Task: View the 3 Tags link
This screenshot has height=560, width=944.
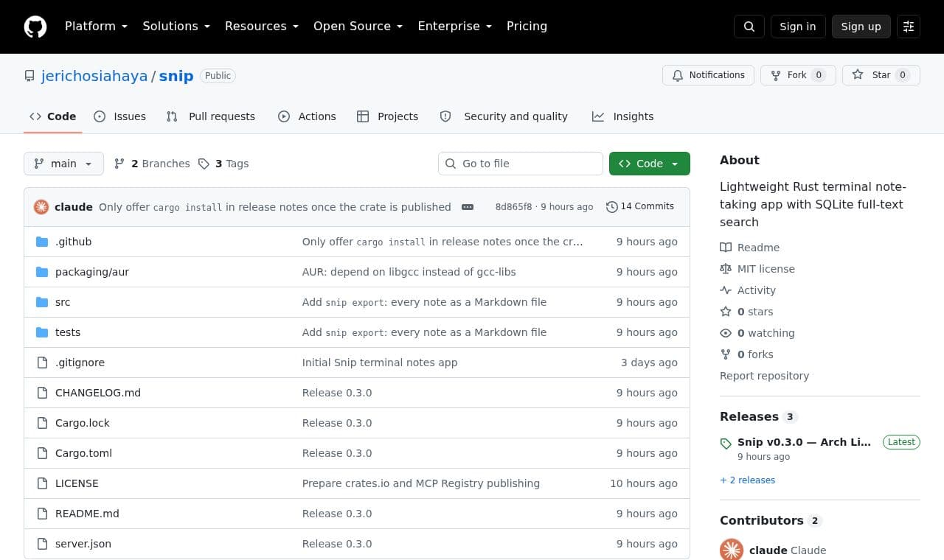Action: [x=223, y=164]
